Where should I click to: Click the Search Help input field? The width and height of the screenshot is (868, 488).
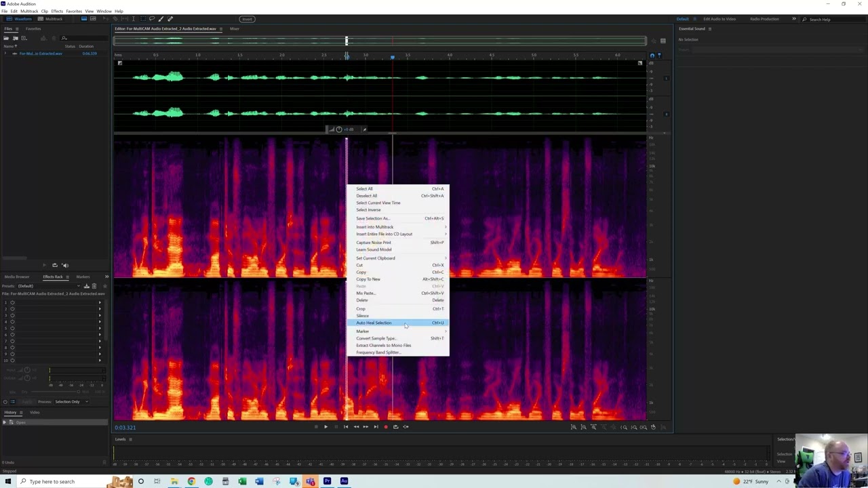click(x=834, y=19)
